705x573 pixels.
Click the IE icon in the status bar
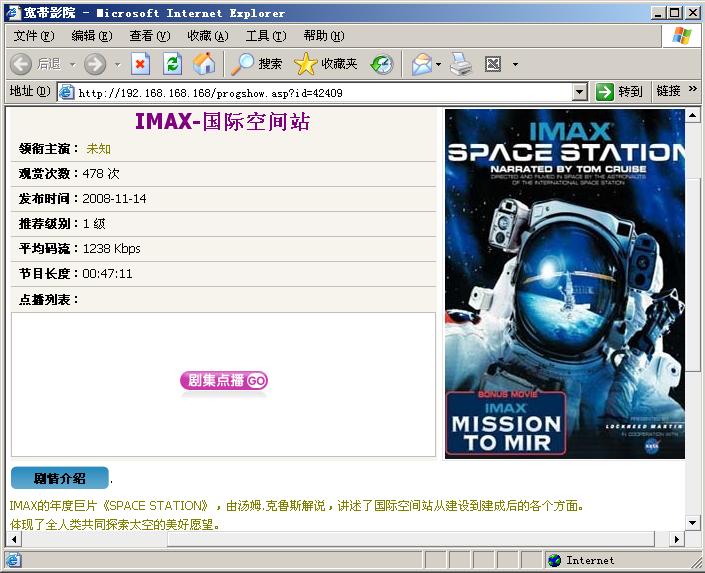[13, 560]
